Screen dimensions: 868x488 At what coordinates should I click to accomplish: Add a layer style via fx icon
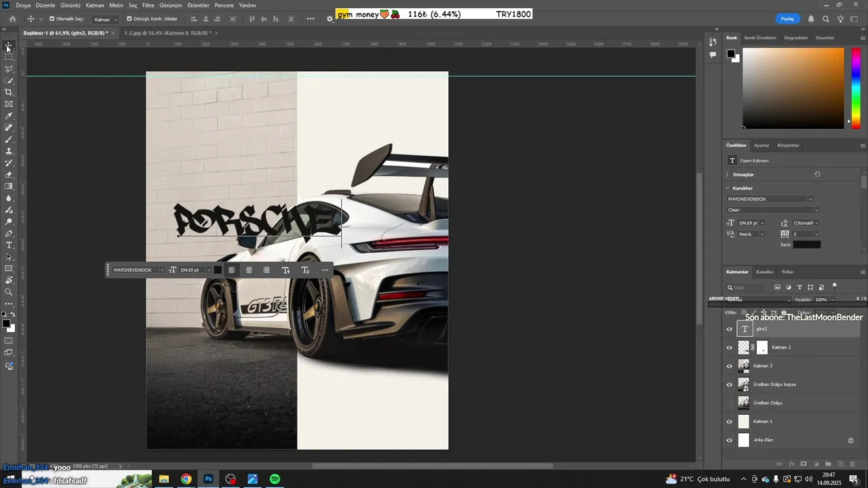791,464
